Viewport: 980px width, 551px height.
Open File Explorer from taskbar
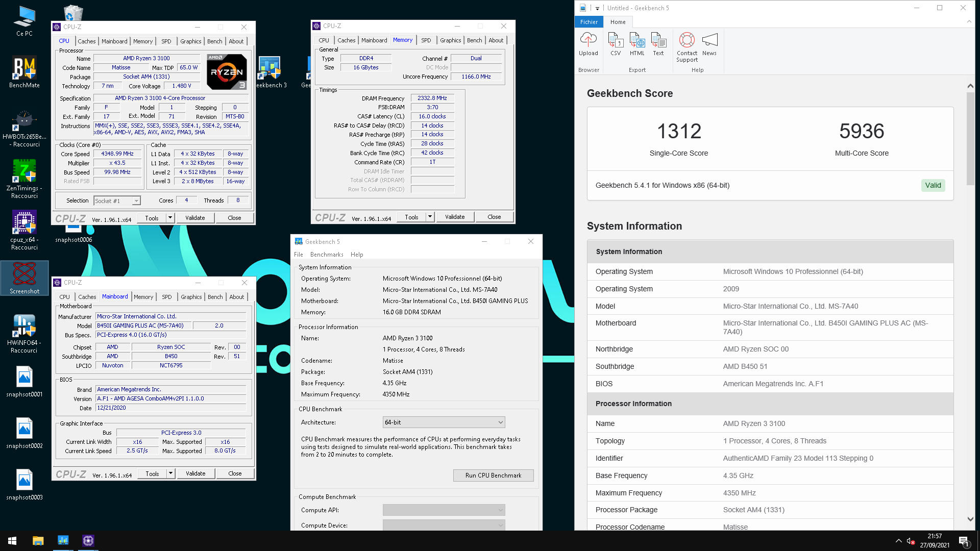38,541
